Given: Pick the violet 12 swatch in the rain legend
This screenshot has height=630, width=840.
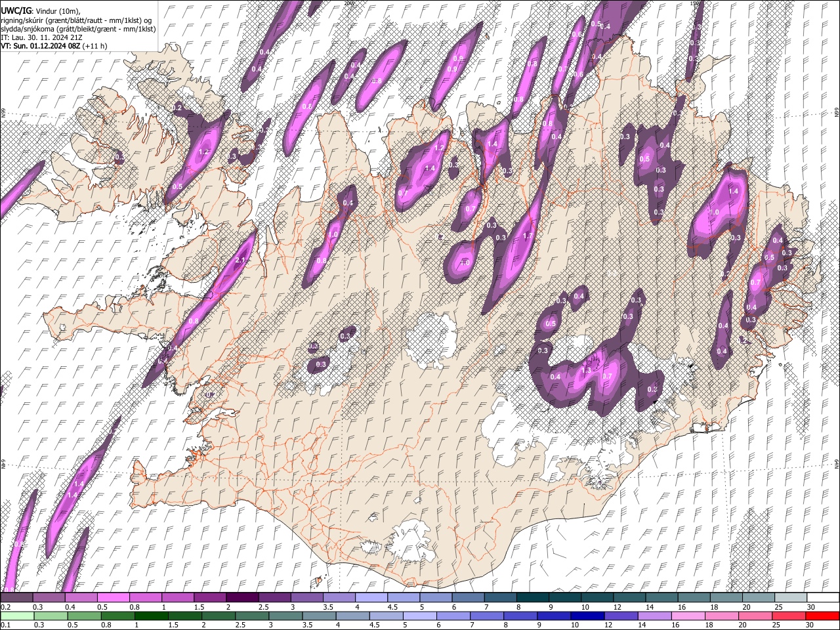Looking at the screenshot, I should tap(620, 616).
